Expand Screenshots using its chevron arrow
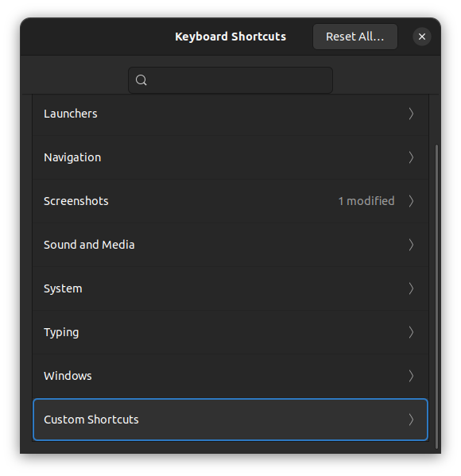Viewport: 461px width, 476px height. 411,201
